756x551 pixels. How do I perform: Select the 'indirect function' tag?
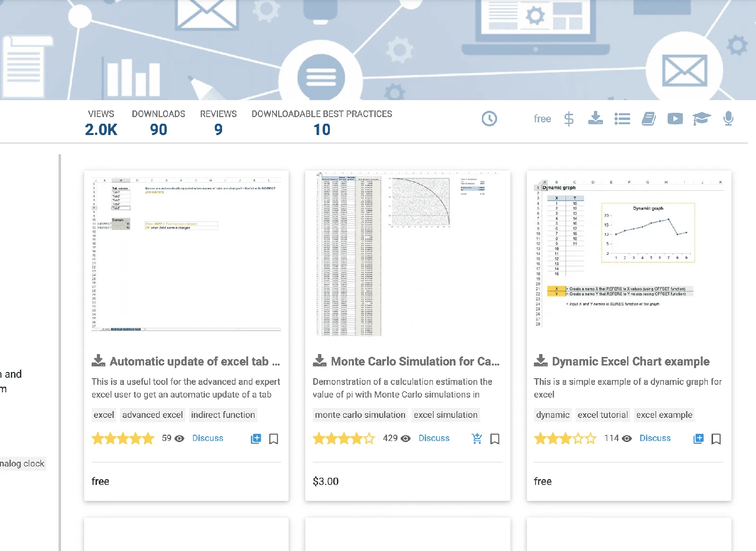pyautogui.click(x=223, y=415)
